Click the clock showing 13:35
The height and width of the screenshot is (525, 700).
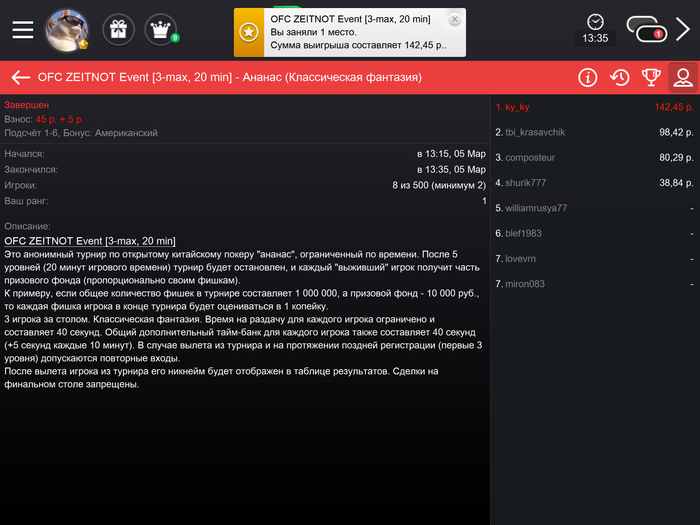tap(595, 30)
